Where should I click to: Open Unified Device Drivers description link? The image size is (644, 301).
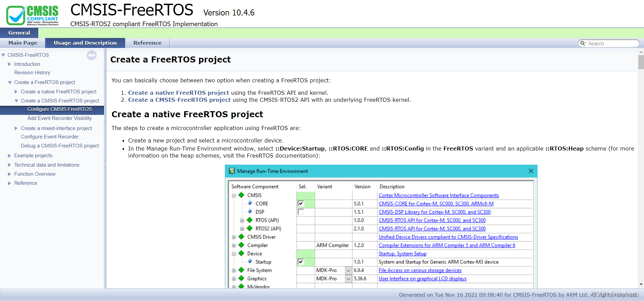(448, 237)
